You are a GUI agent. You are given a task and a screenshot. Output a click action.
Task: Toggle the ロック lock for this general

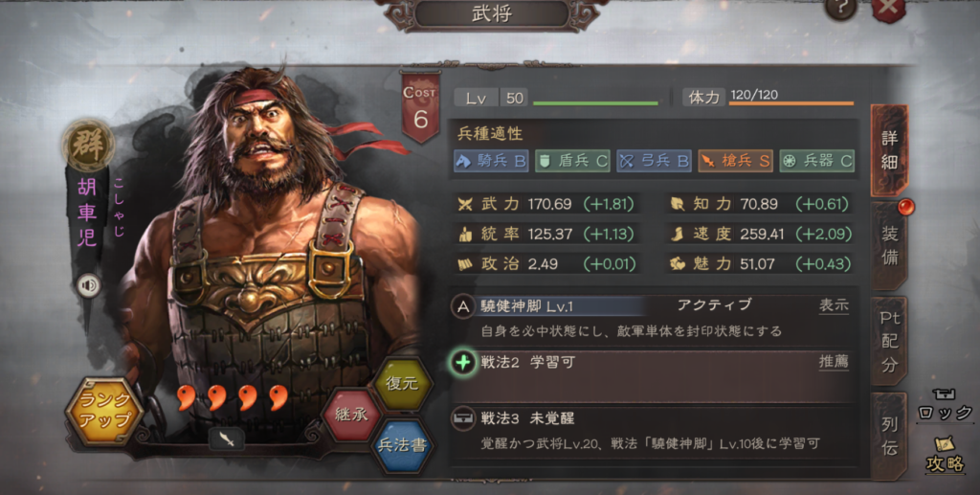coord(945,406)
